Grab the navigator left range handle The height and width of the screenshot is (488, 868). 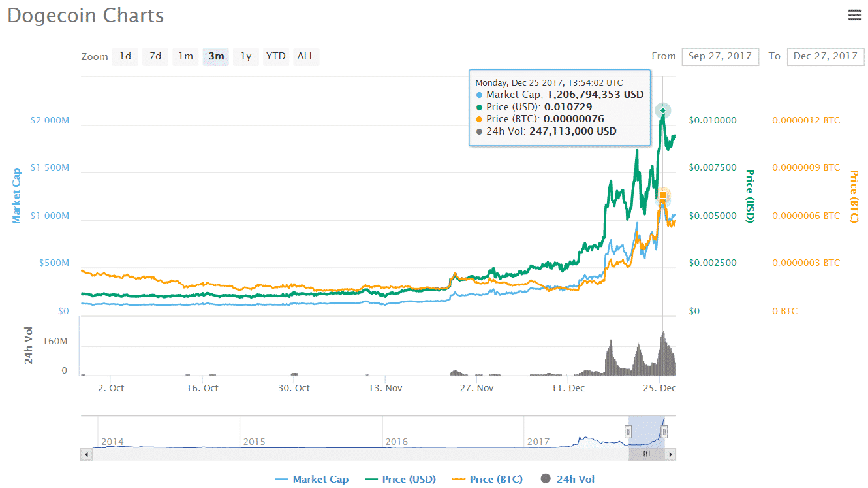628,431
